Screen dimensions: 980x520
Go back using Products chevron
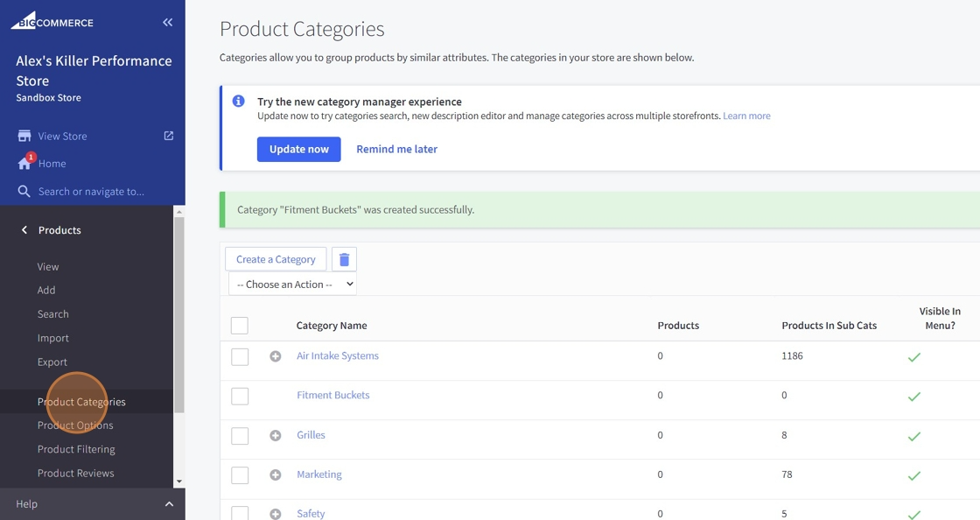pos(24,230)
